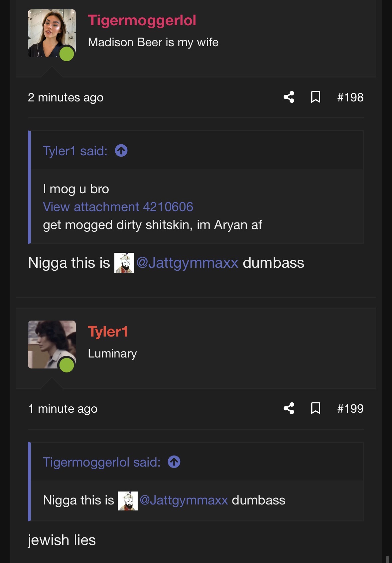Open Tigermoggerlol's profile avatar
This screenshot has width=392, height=563.
(52, 33)
